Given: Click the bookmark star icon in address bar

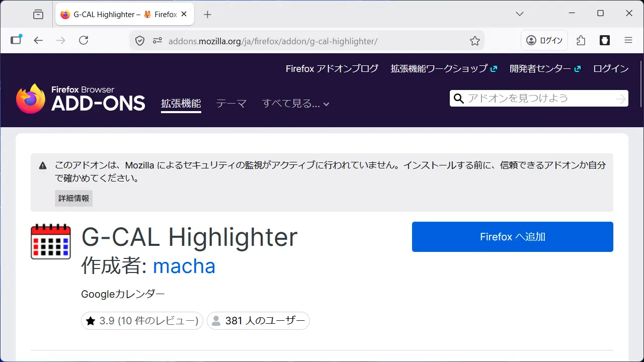Looking at the screenshot, I should 474,41.
